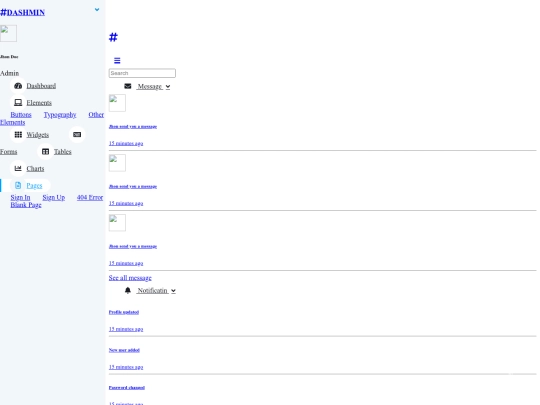Viewport: 540px width, 405px height.
Task: Open the New user added notification
Action: click(x=124, y=350)
